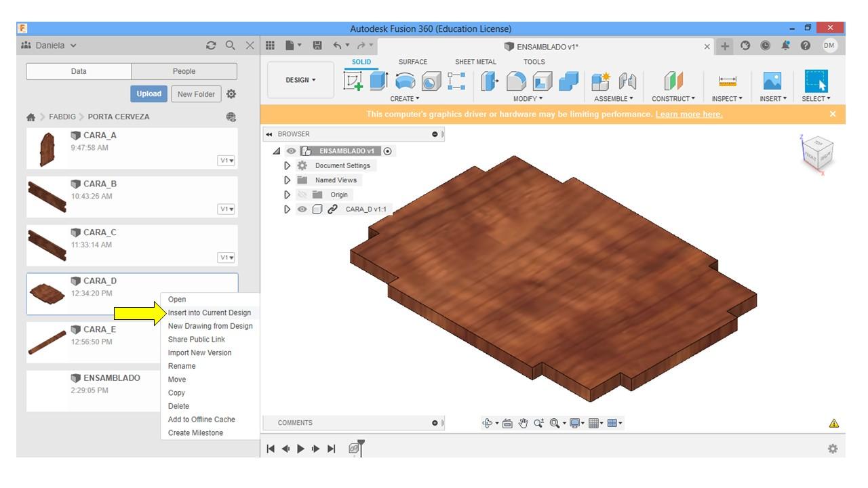Image resolution: width=868 pixels, height=488 pixels.
Task: Select the Extrude tool
Action: 378,81
